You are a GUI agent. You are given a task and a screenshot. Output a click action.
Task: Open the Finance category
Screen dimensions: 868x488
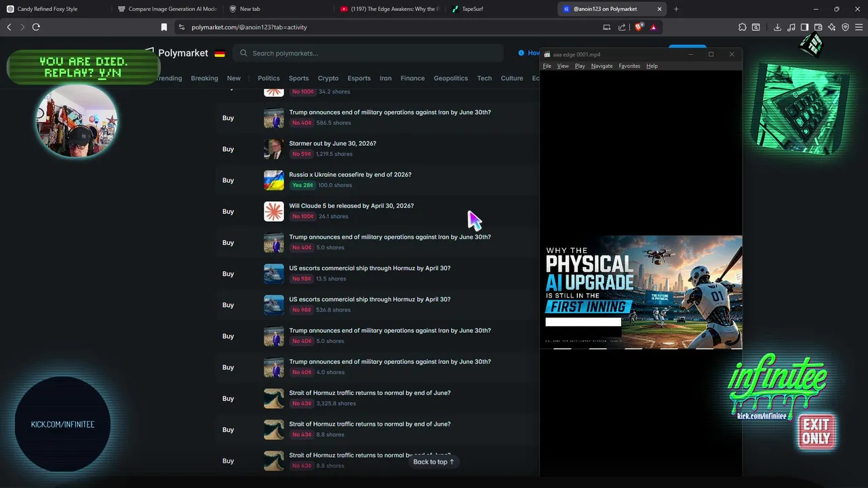click(x=412, y=78)
